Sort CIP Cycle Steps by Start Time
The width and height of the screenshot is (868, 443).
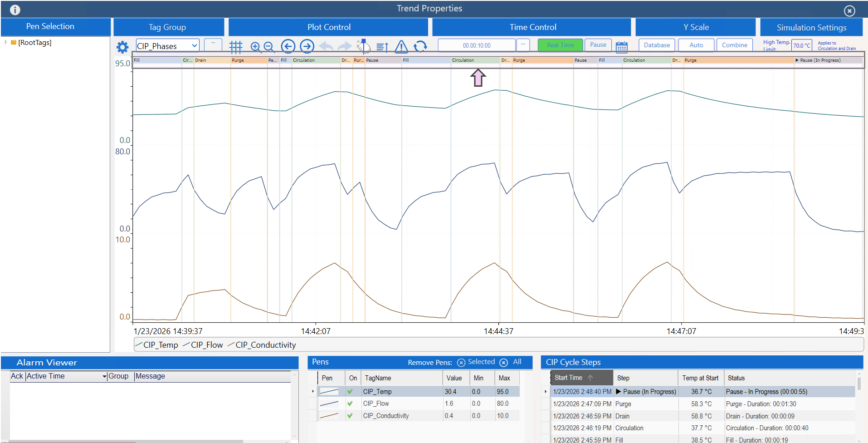[x=568, y=377]
